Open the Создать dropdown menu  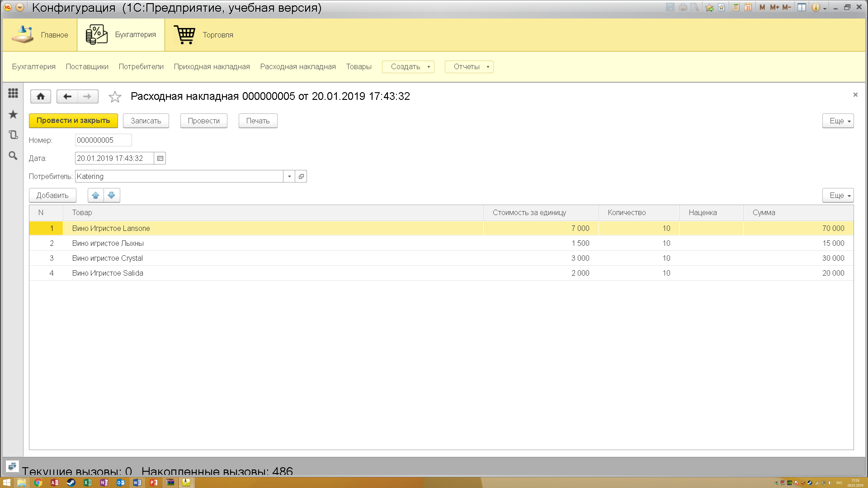[x=408, y=67]
